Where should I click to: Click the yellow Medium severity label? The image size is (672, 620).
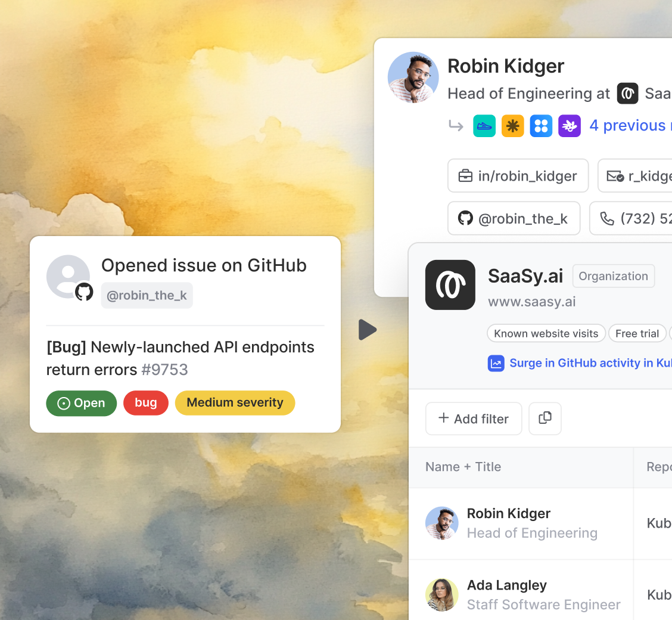click(x=235, y=402)
